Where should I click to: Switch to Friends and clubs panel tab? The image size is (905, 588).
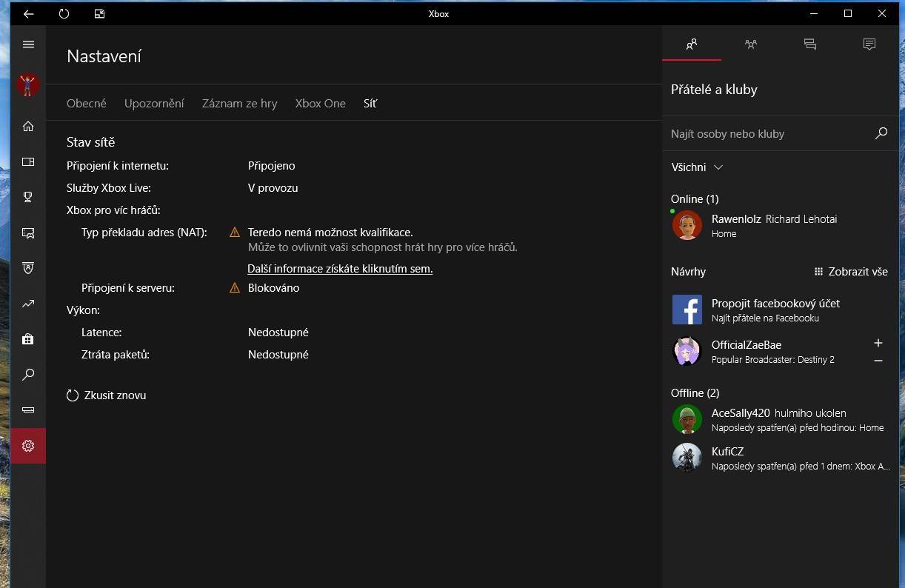tap(692, 44)
